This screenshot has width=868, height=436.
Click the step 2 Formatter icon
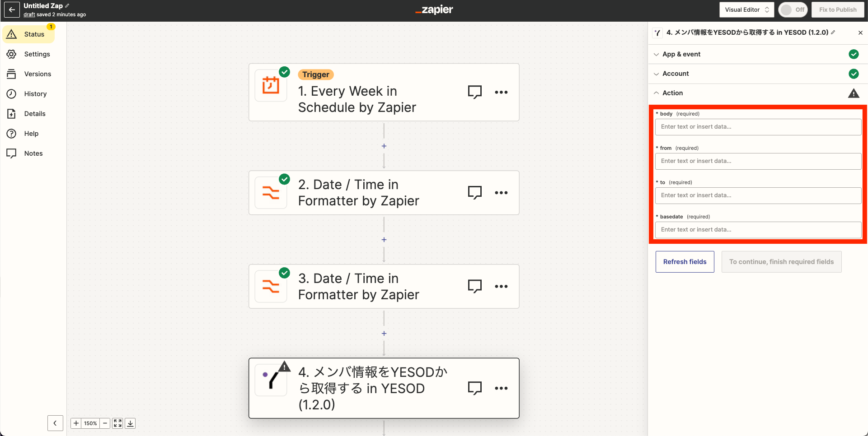point(271,193)
